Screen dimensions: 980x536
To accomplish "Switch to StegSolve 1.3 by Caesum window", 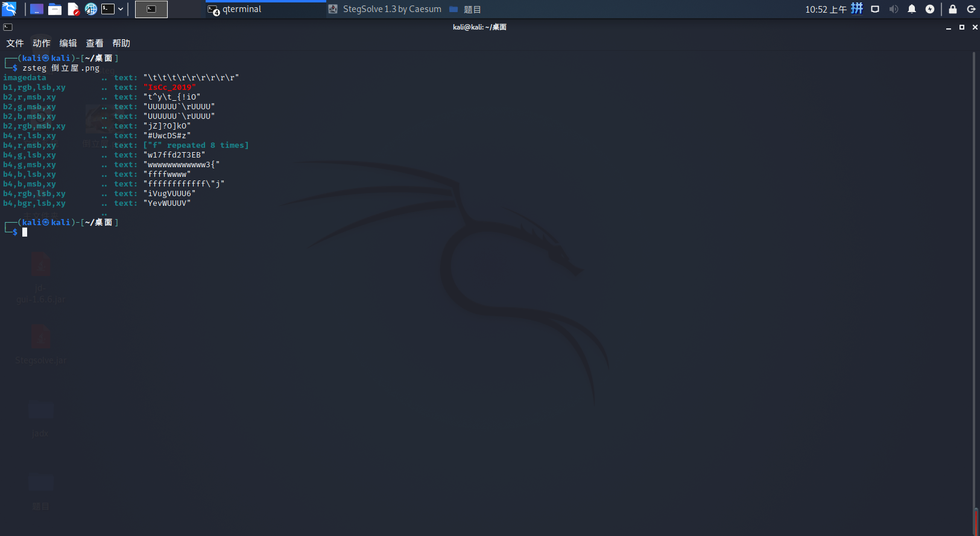I will coord(385,9).
